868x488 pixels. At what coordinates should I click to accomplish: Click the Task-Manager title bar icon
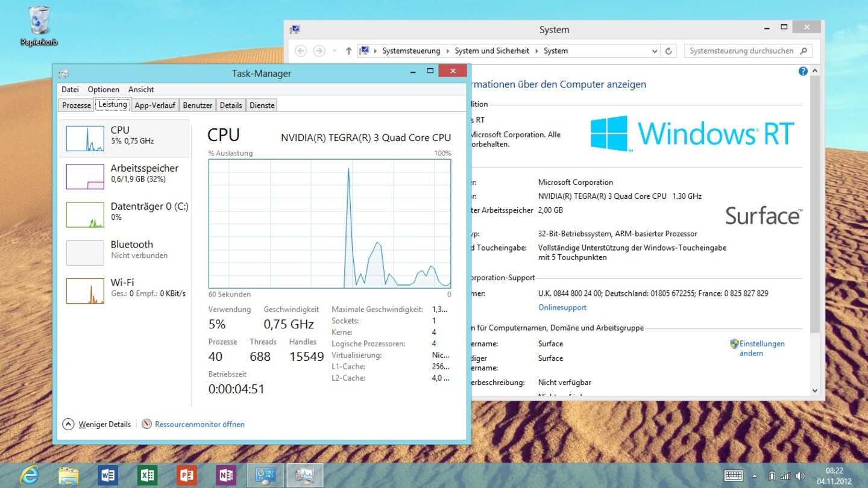click(63, 74)
